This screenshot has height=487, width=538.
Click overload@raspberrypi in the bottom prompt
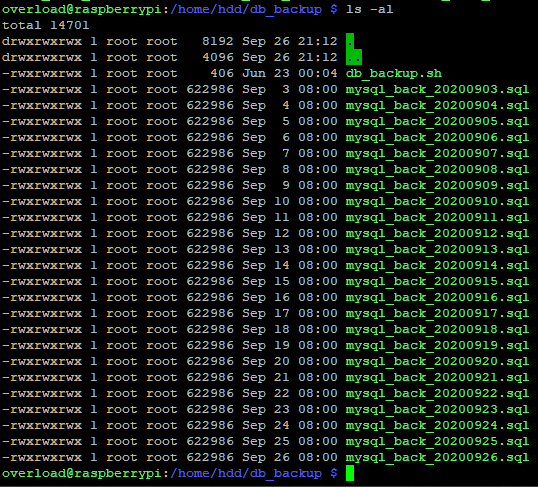(x=82, y=474)
